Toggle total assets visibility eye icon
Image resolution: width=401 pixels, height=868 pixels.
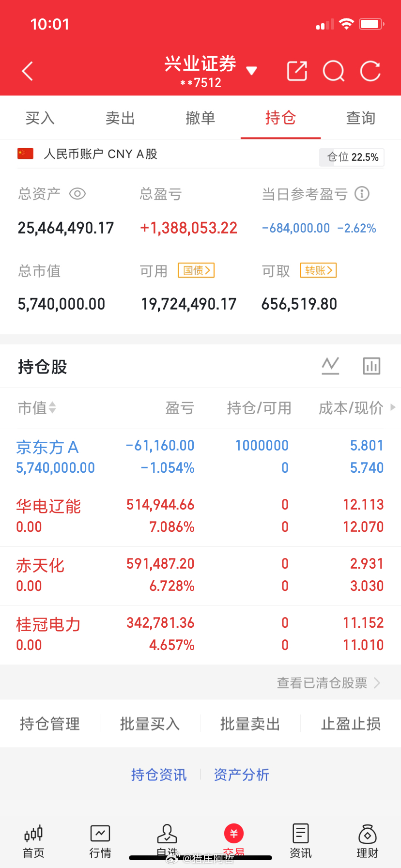coord(77,194)
